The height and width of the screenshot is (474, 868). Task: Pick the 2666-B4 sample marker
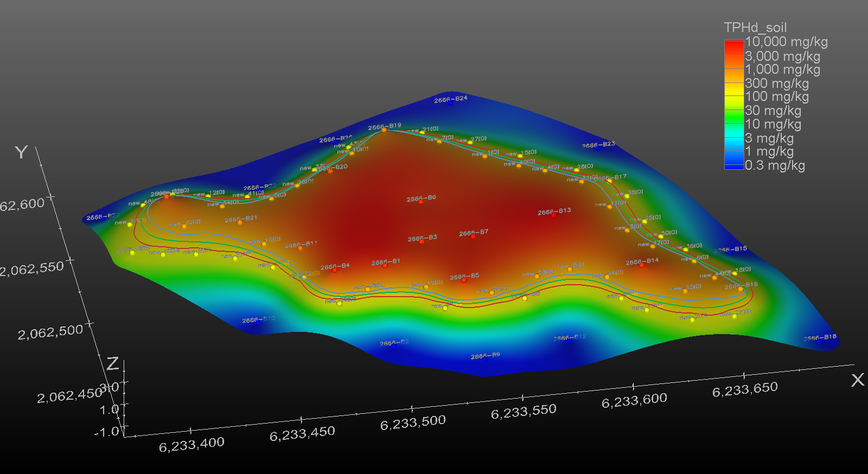(x=335, y=270)
